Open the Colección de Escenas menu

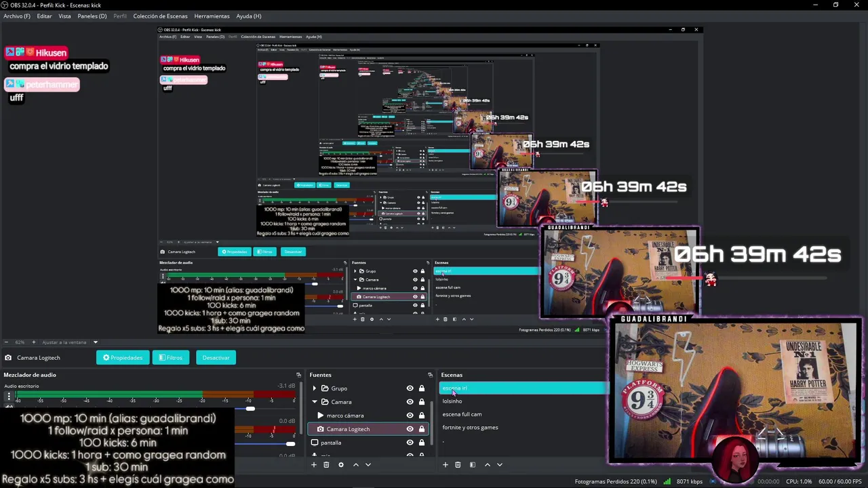160,16
